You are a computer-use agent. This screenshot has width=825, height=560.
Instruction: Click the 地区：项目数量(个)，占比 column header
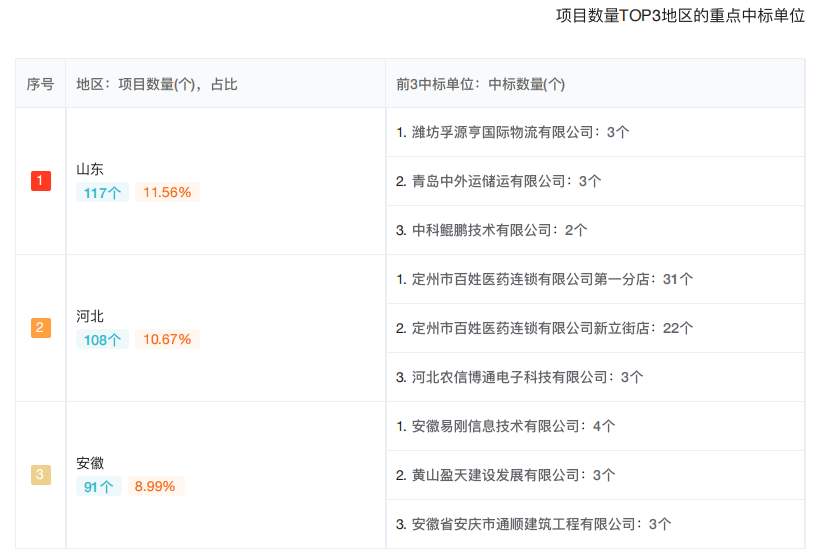(x=226, y=84)
